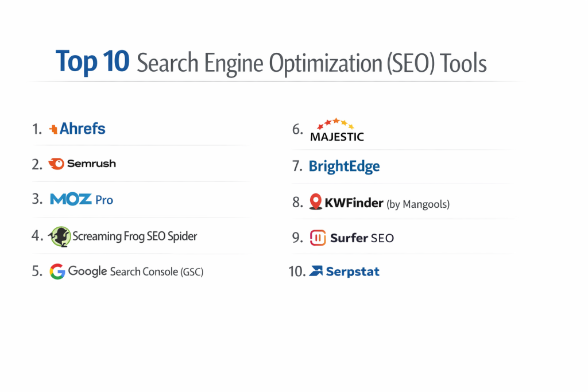Viewport: 588px width, 392px height.
Task: Click the blue MOZ logo
Action: [x=71, y=199]
